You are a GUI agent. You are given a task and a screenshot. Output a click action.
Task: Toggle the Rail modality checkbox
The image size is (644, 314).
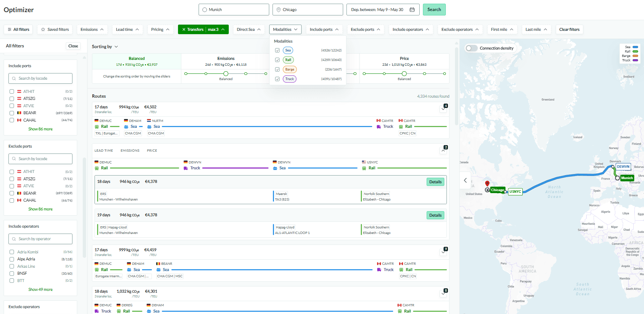pos(277,60)
